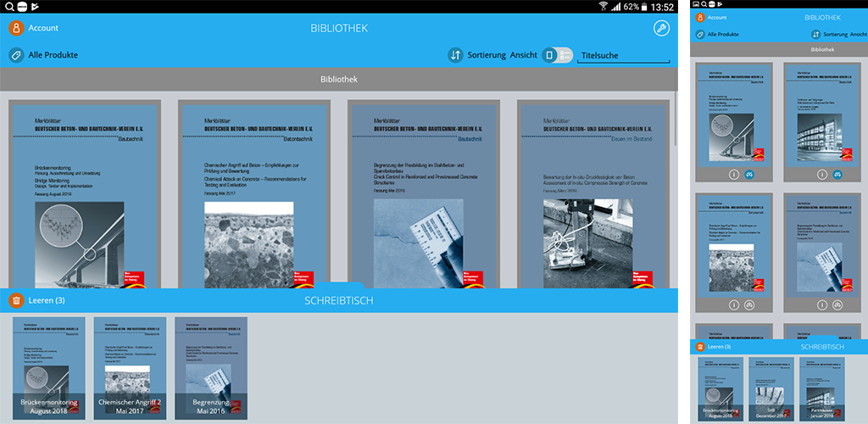Open Account via orange icon in phone view
Screen dimensions: 868x424
coord(699,18)
